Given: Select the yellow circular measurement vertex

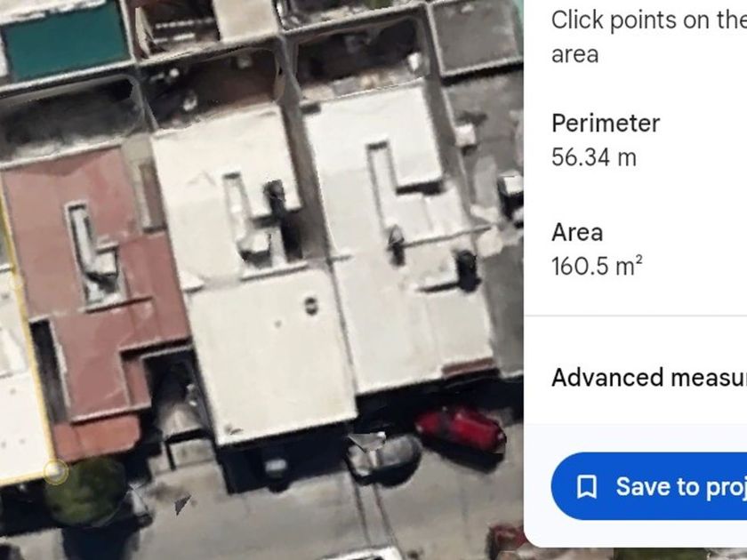Looking at the screenshot, I should click(x=56, y=471).
